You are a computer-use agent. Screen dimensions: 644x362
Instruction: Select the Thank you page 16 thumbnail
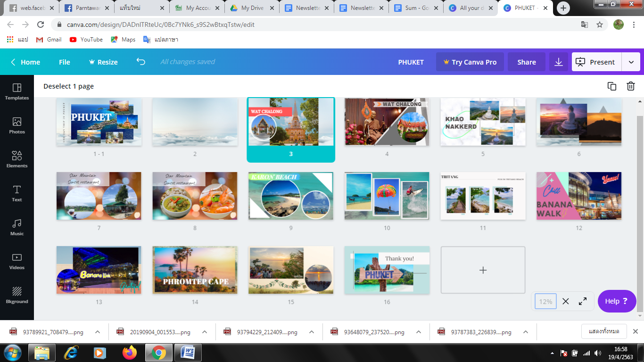[387, 270]
